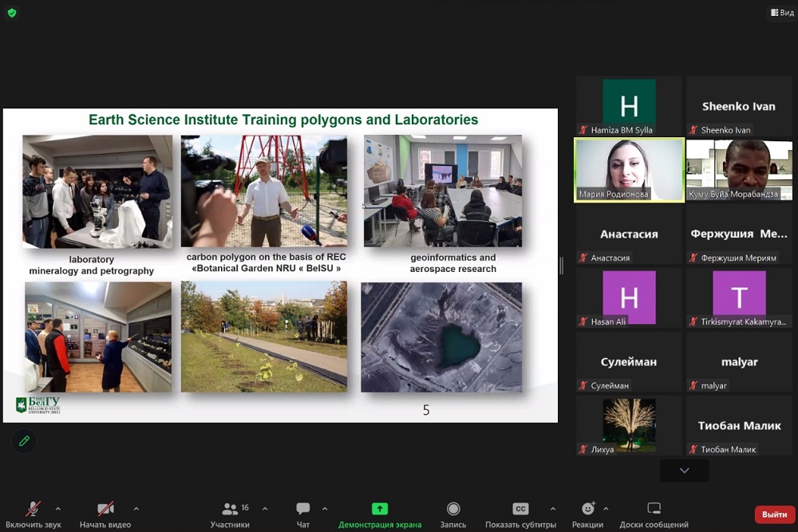Click the green Демонстрация экрана share button

click(x=380, y=514)
